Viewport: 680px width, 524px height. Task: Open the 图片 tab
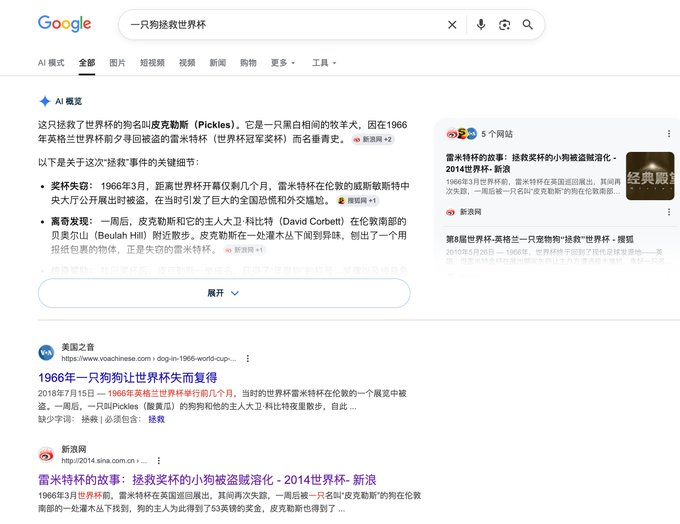(x=117, y=63)
